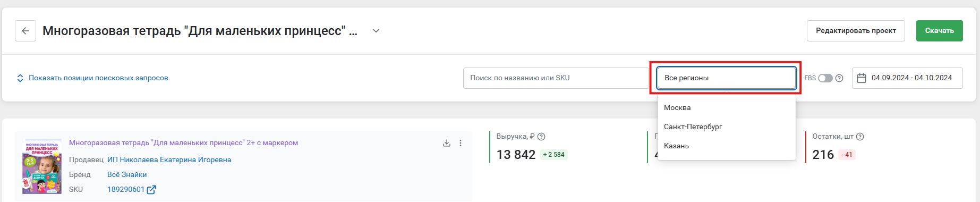Toggle the FBS switch
This screenshot has height=202, width=980.
825,78
